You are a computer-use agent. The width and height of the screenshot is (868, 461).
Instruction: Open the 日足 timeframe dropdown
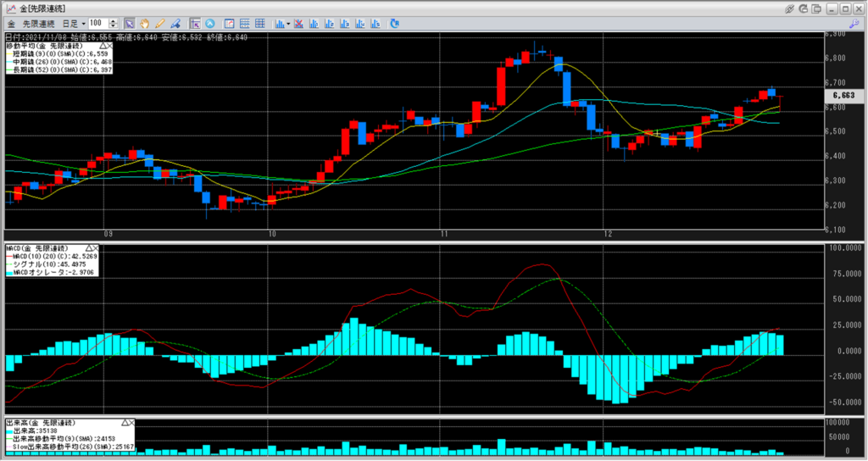click(x=74, y=23)
